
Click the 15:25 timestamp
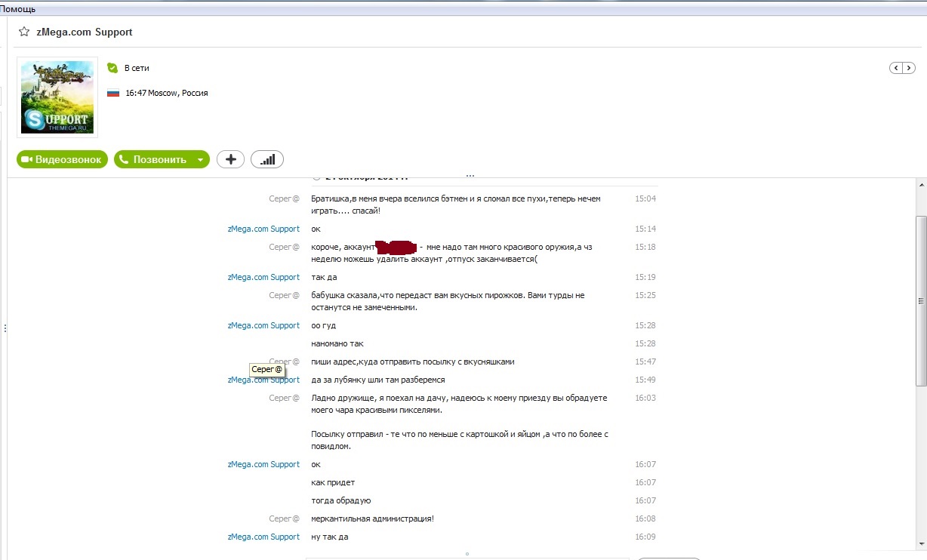[645, 295]
